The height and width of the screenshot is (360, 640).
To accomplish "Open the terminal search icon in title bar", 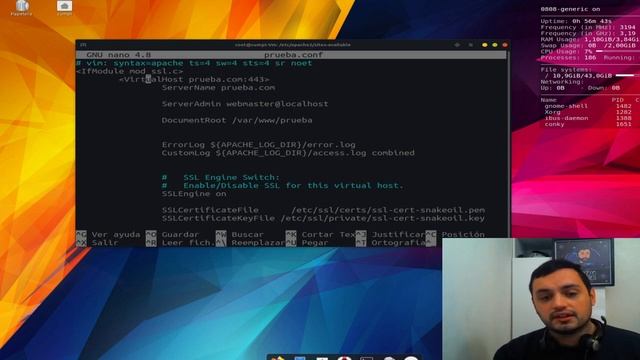I will tap(457, 44).
